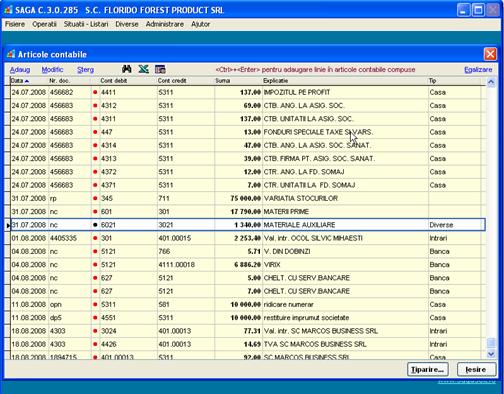This screenshot has height=394, width=504.
Task: Click the Tiparire... button
Action: 428,369
